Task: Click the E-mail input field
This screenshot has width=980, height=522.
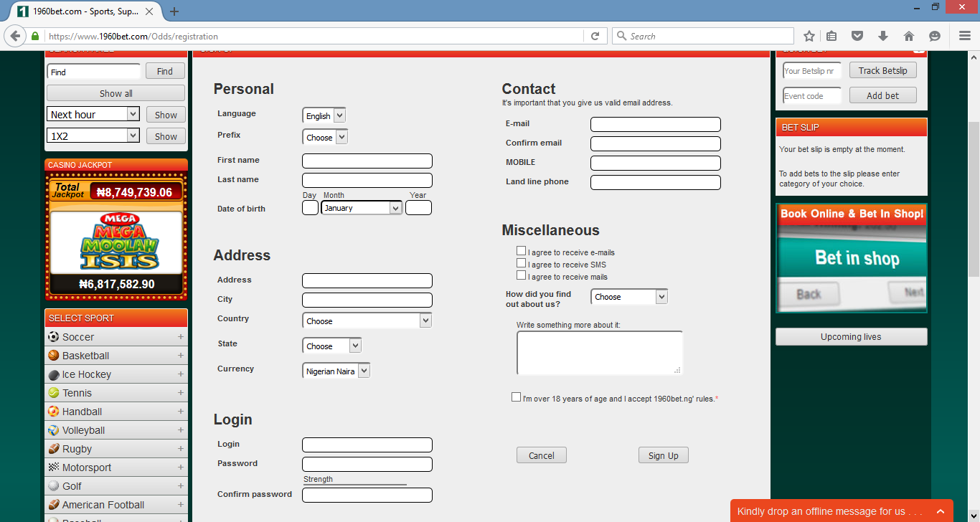Action: [656, 124]
